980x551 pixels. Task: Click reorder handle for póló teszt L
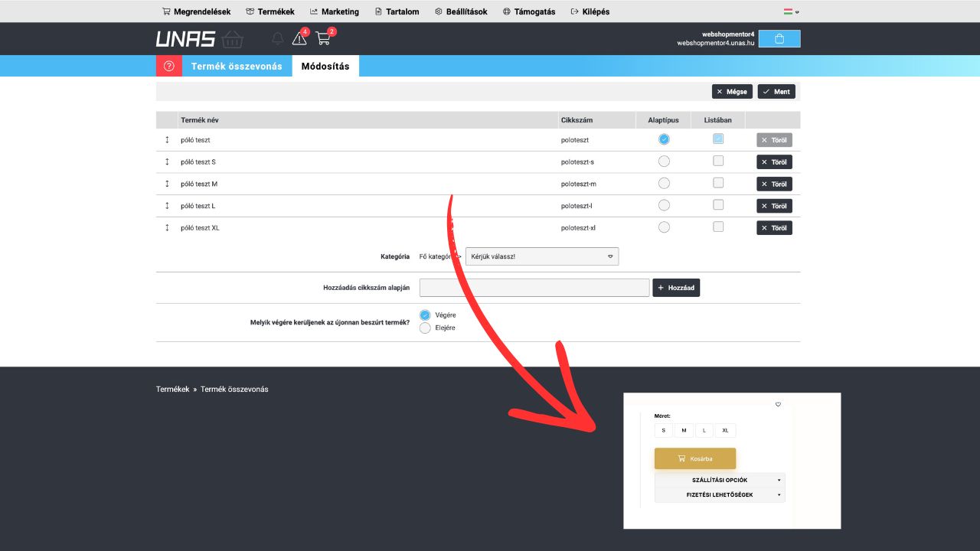click(x=167, y=206)
